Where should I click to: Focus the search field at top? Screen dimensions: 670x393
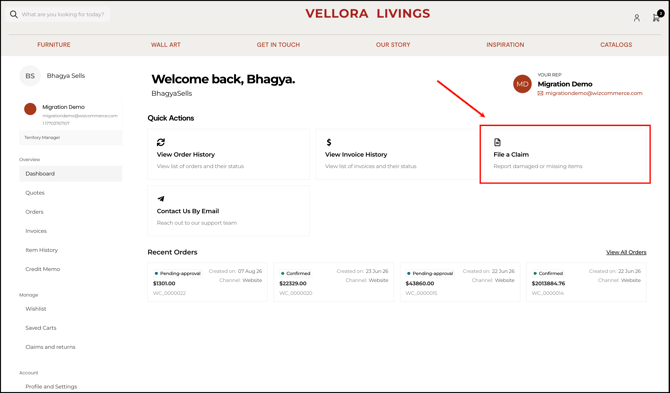pos(59,15)
